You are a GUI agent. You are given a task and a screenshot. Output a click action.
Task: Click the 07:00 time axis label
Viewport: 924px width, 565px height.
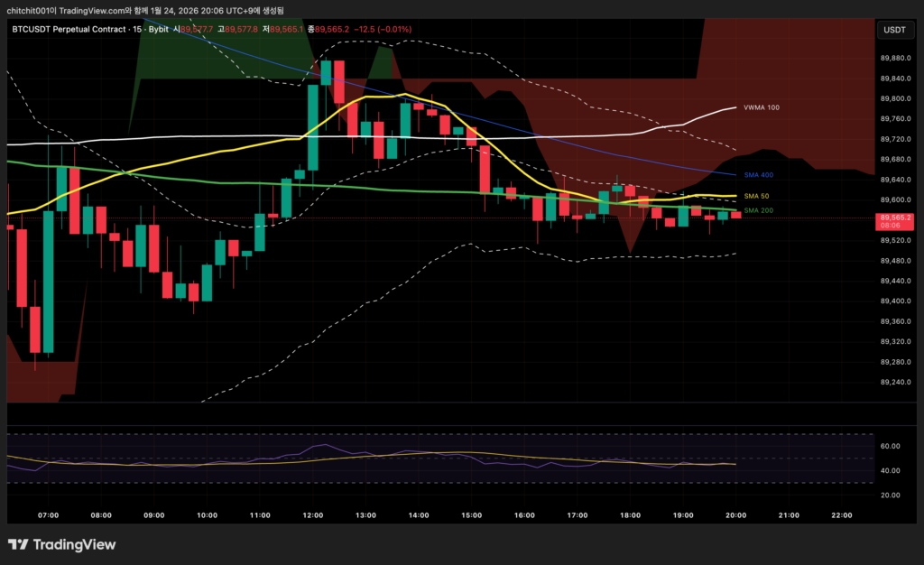tap(49, 515)
